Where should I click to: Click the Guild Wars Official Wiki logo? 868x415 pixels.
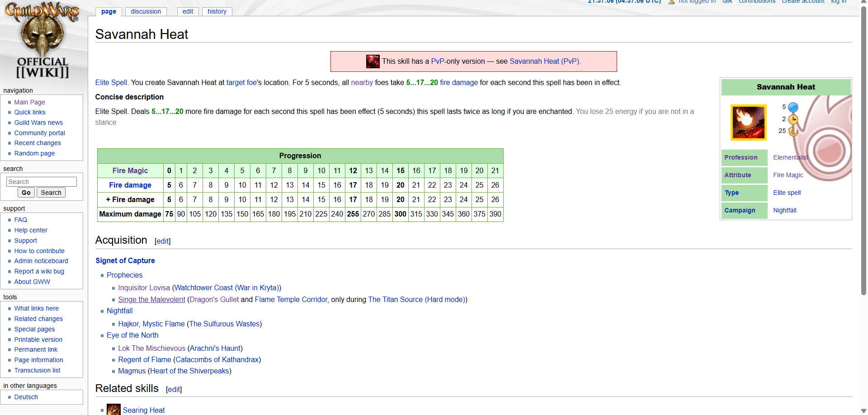coord(42,41)
